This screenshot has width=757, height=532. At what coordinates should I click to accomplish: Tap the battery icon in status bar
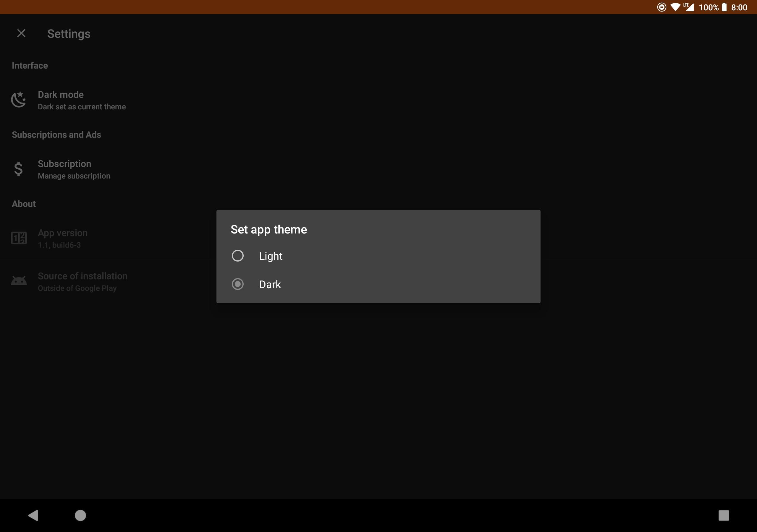[724, 7]
